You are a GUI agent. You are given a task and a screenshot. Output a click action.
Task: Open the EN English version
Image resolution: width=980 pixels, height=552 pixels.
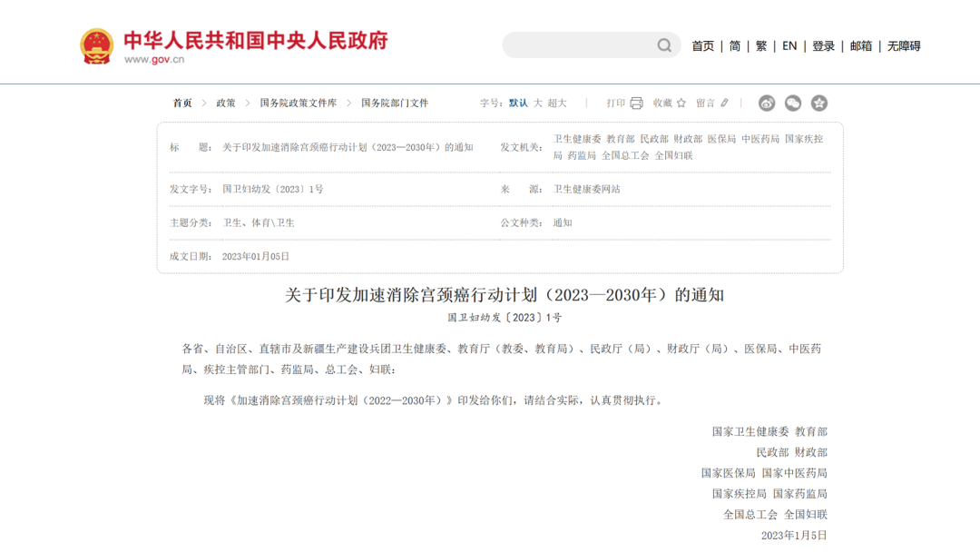click(x=789, y=46)
